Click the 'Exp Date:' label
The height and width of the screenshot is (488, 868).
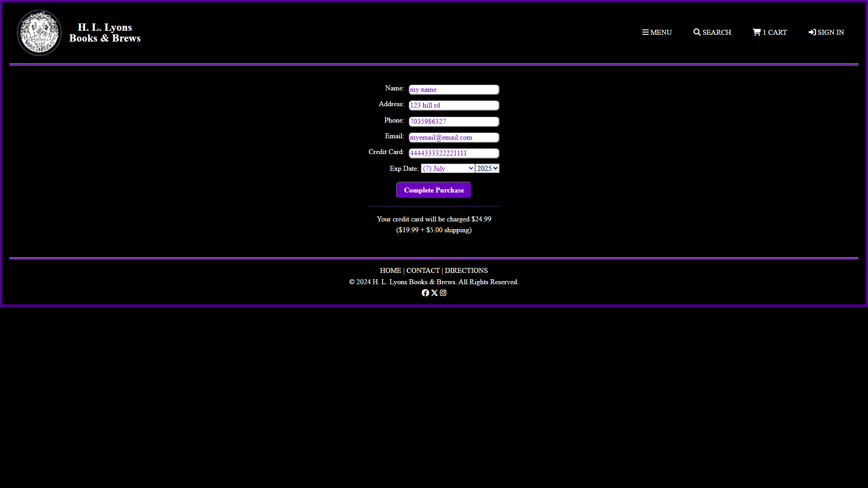coord(404,169)
